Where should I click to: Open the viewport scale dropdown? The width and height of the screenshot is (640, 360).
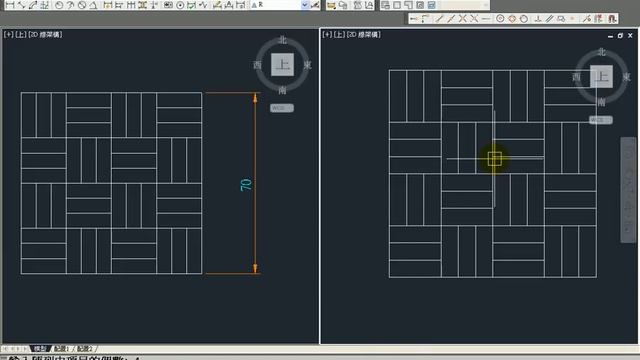coord(464,5)
